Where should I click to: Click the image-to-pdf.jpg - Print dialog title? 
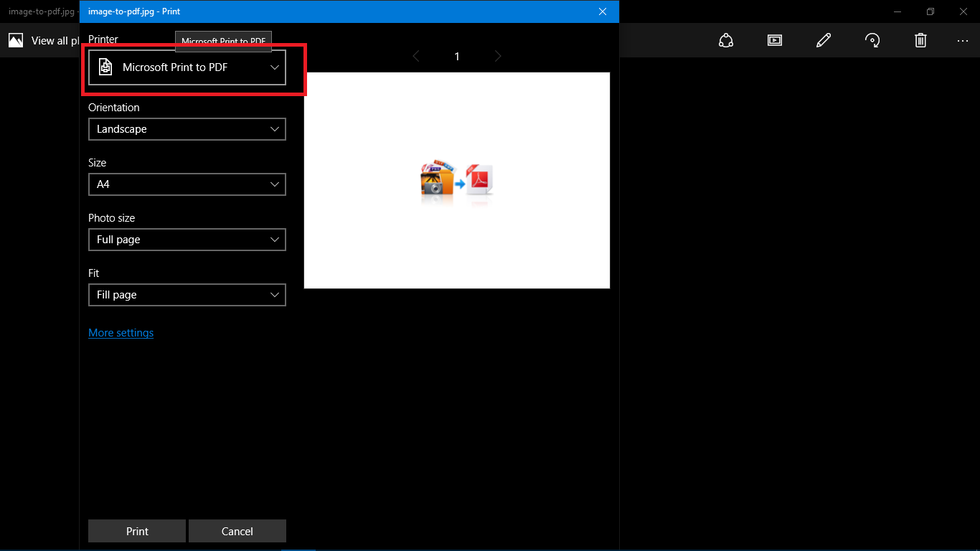click(134, 11)
